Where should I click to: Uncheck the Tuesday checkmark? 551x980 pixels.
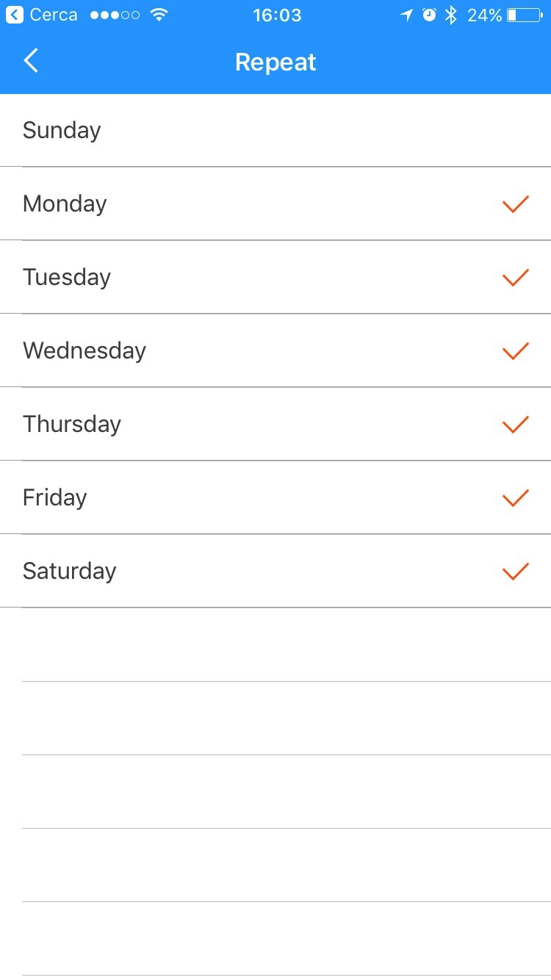click(x=515, y=278)
